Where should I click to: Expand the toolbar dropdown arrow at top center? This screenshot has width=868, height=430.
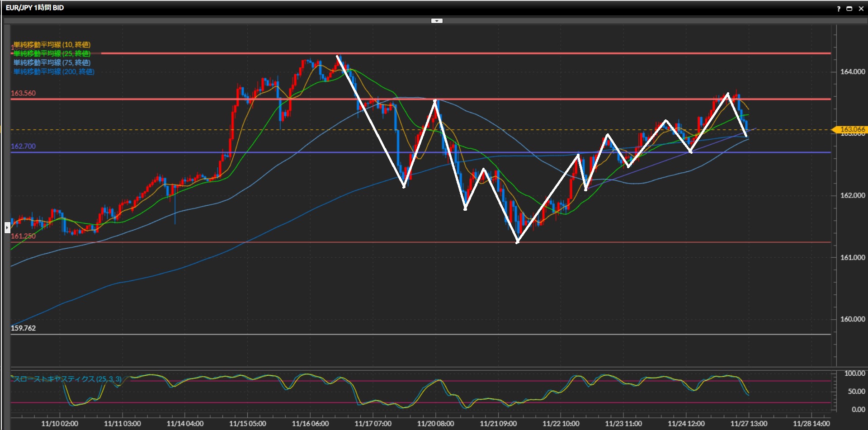(437, 21)
